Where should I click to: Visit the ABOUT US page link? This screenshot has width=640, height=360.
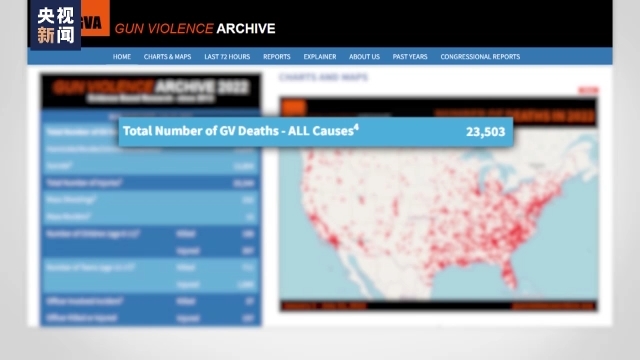tap(364, 57)
